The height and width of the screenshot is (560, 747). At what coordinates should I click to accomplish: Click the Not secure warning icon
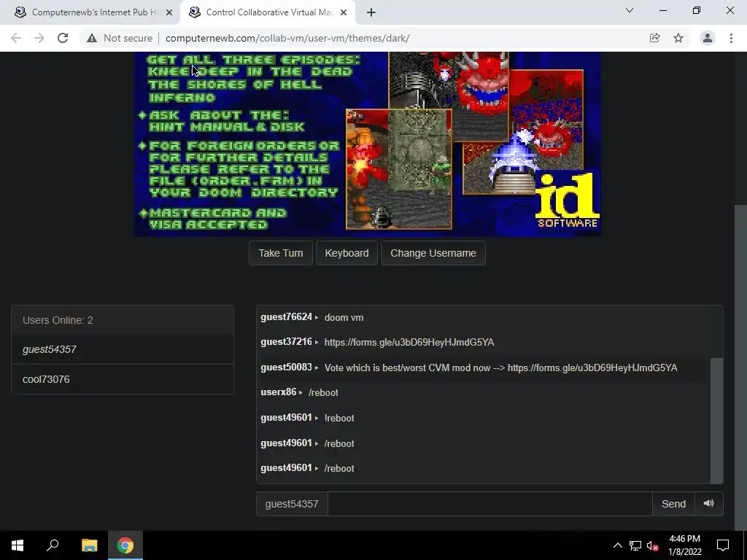click(x=91, y=38)
